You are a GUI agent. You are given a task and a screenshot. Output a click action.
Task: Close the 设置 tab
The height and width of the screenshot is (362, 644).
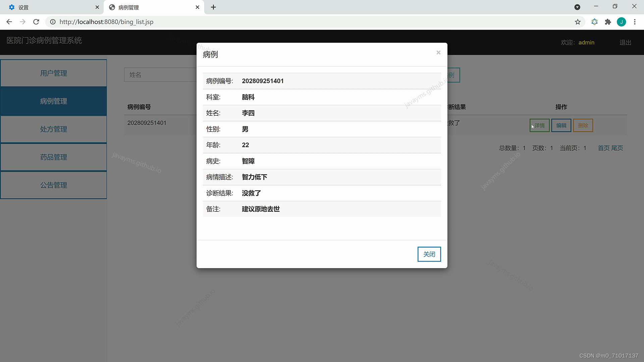point(97,7)
